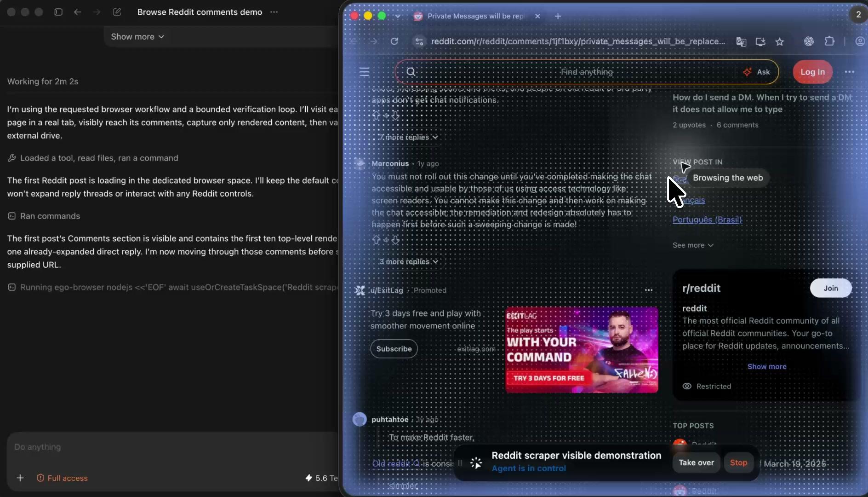Click the 'Working for 2m 2s' status

(43, 81)
